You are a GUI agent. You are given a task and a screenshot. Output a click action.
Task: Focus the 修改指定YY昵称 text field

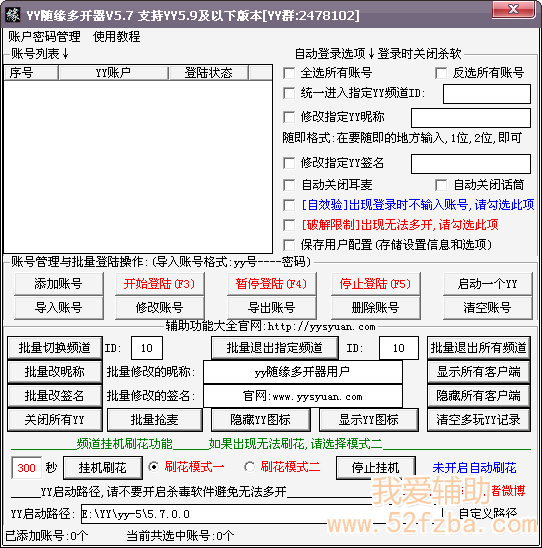point(471,118)
